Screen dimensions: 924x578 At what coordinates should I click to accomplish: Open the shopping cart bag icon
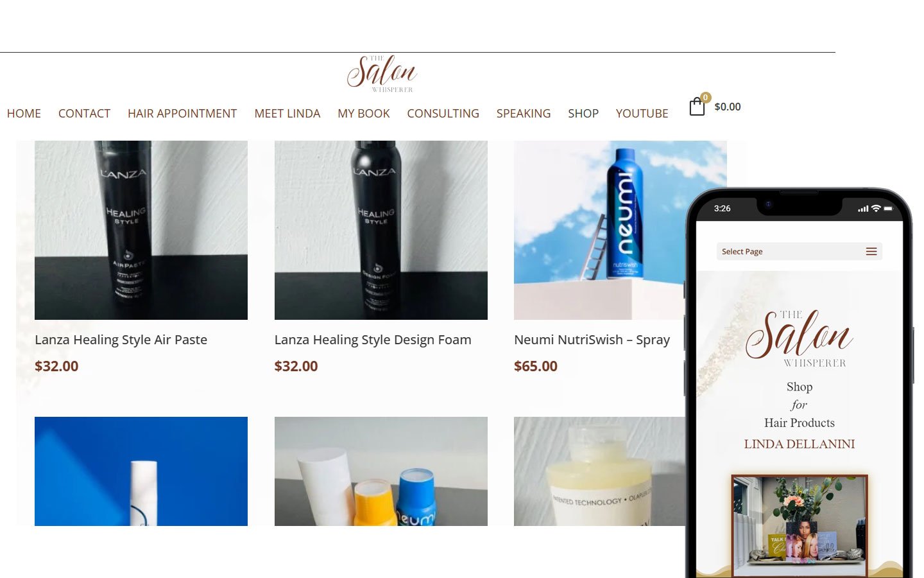click(x=697, y=106)
